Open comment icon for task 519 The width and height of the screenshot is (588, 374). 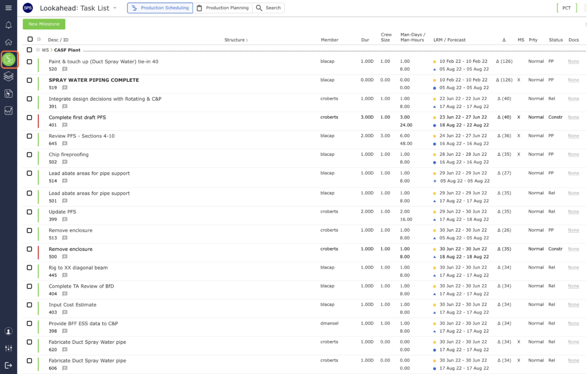[x=65, y=88]
